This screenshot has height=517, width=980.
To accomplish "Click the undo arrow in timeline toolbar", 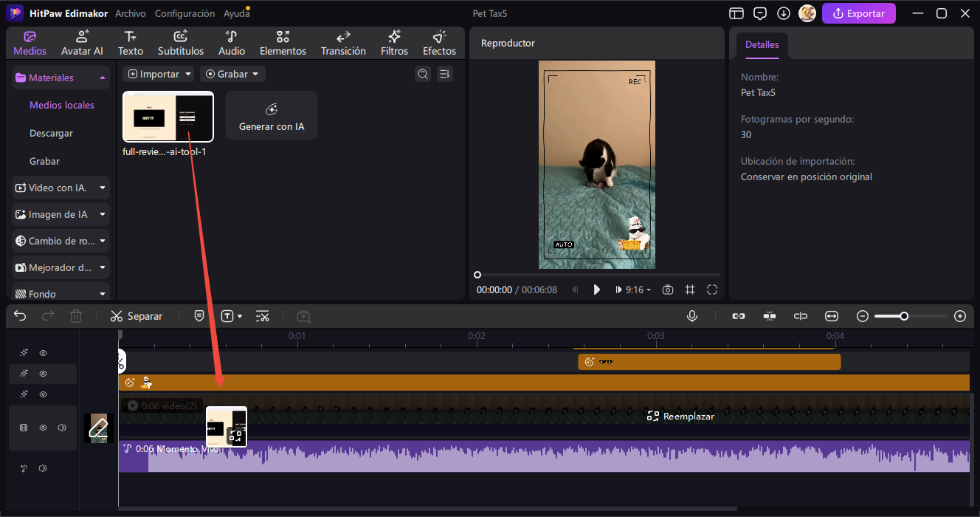I will 20,316.
